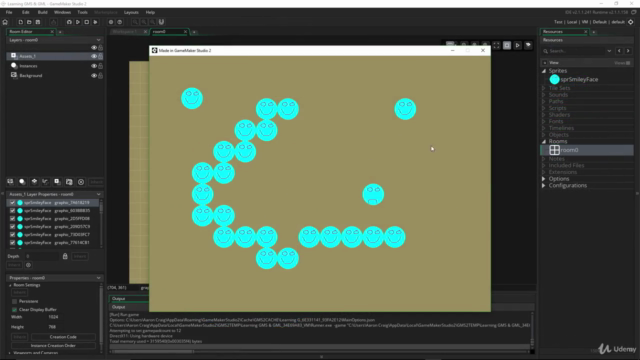The width and height of the screenshot is (640, 360).
Task: Create a new layer folder icon
Action: [69, 182]
